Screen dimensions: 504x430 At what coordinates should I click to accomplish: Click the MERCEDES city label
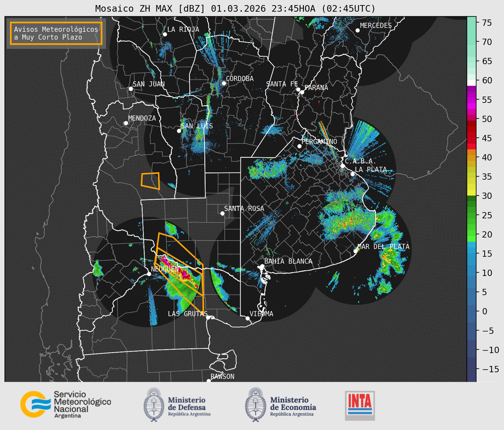coord(376,26)
